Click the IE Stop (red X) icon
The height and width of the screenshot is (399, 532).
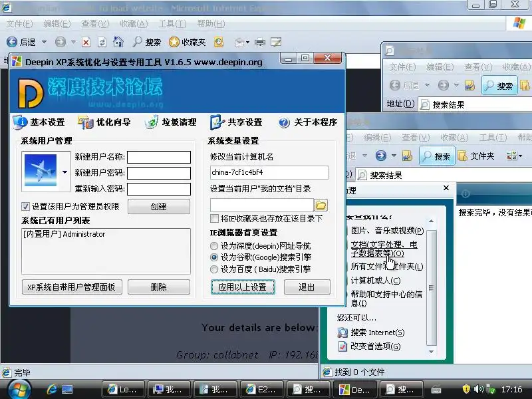click(x=86, y=43)
